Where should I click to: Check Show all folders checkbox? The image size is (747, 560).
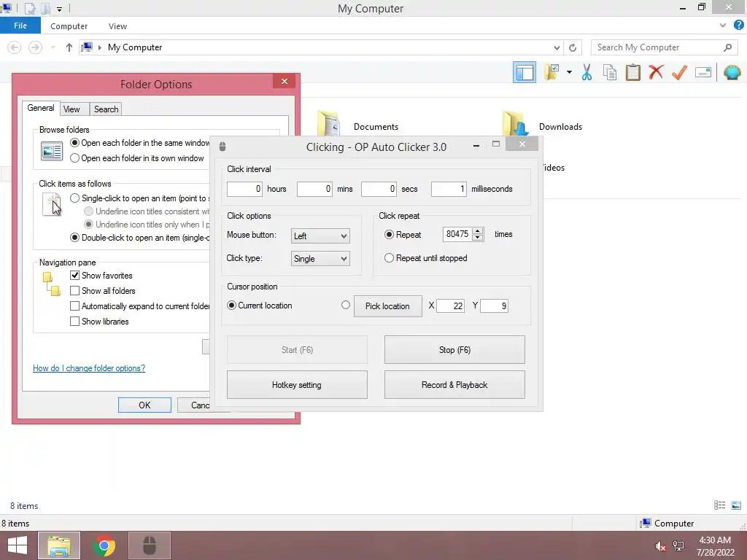click(74, 290)
